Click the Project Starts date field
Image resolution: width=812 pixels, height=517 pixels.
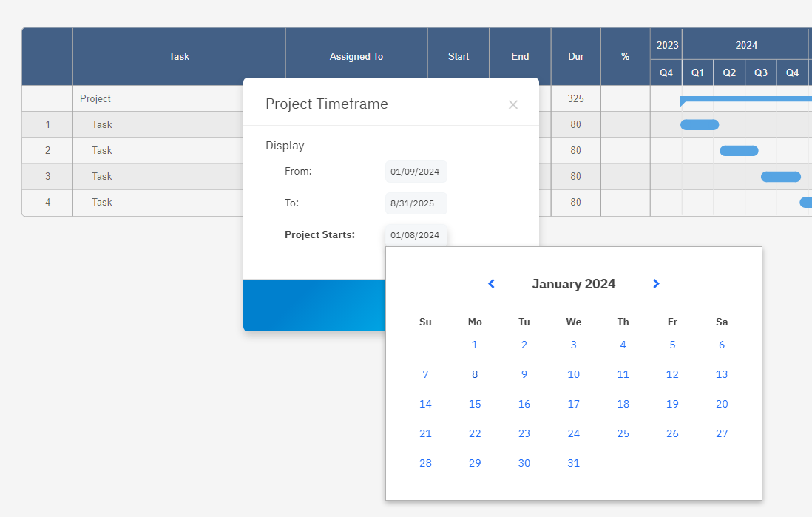tap(415, 234)
